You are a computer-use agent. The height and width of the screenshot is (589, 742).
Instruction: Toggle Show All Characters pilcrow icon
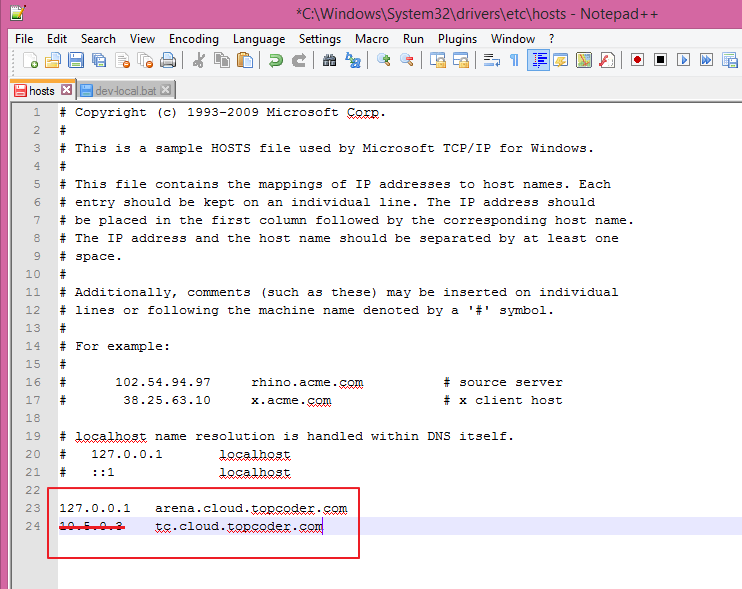(514, 60)
